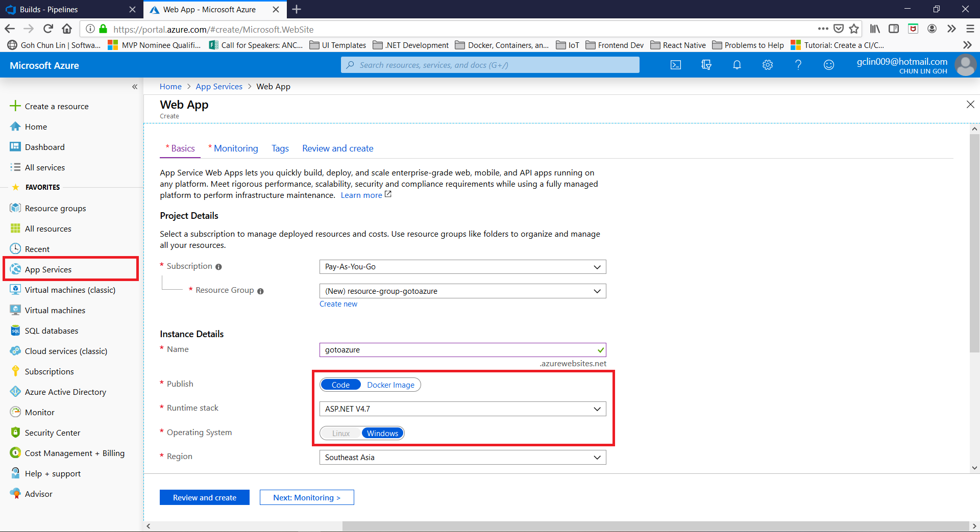Image resolution: width=980 pixels, height=532 pixels.
Task: Open SQL databases icon
Action: (x=15, y=331)
